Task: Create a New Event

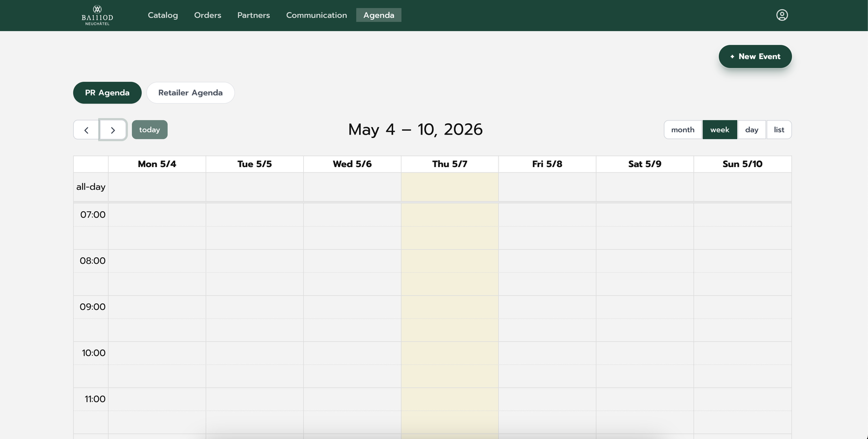Action: 755,56
